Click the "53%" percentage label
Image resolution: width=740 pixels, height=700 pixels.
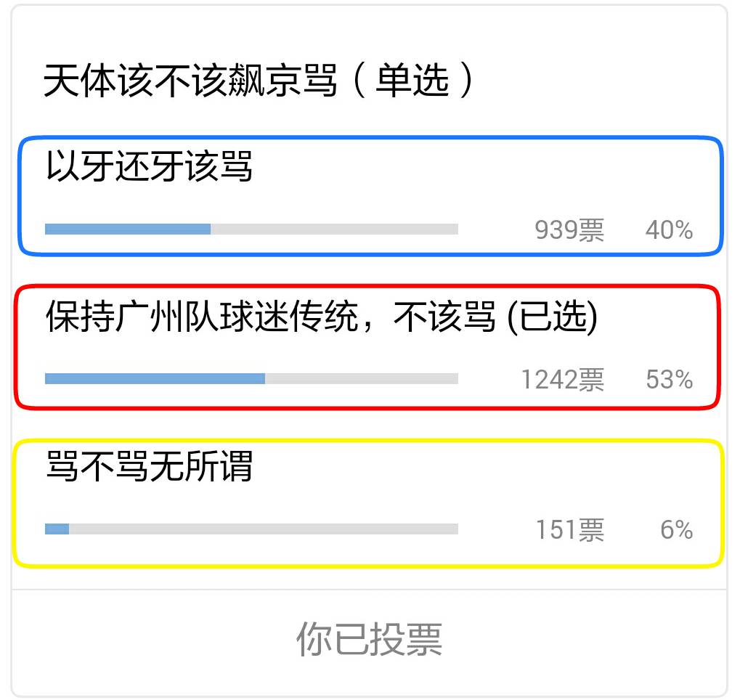(x=669, y=378)
